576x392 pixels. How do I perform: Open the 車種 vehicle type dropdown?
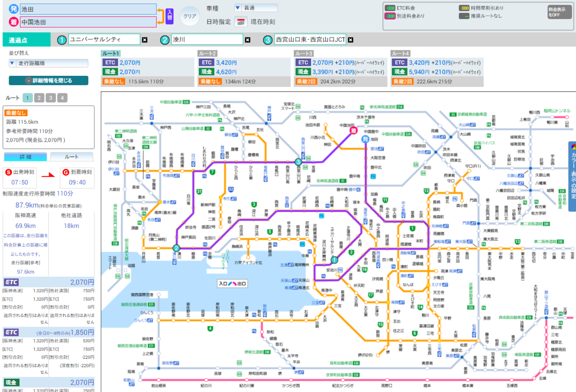(255, 8)
